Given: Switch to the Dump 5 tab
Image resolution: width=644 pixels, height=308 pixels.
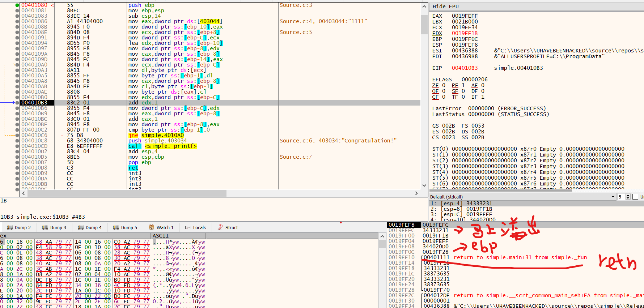Looking at the screenshot, I should coord(125,227).
